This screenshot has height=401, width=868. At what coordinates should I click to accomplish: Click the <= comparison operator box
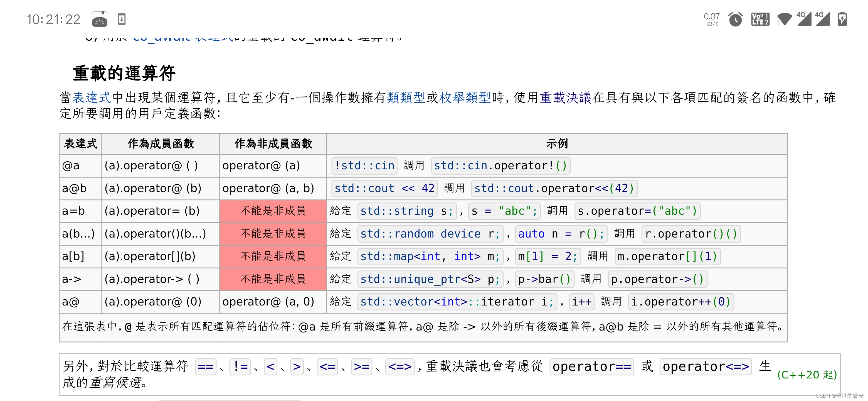coord(327,366)
